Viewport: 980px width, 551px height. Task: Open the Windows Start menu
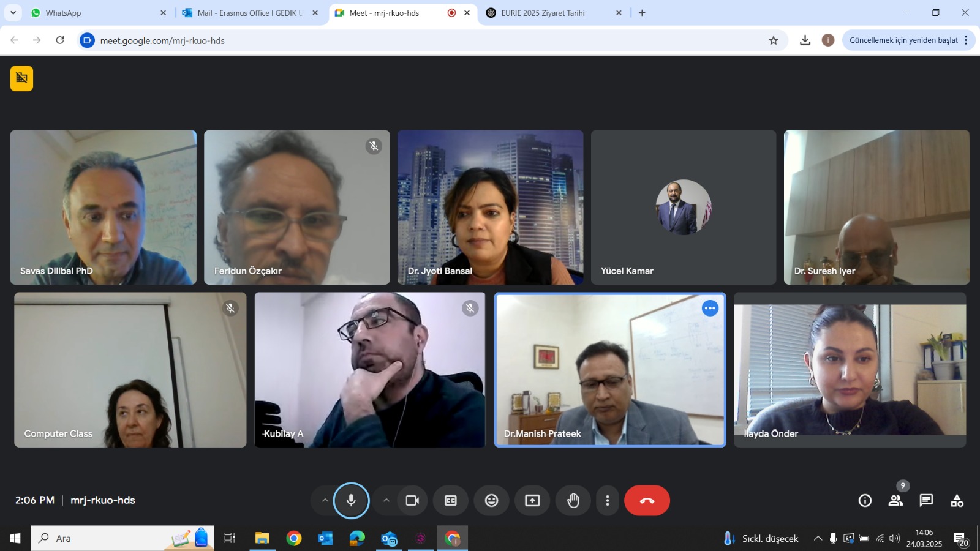(15, 538)
